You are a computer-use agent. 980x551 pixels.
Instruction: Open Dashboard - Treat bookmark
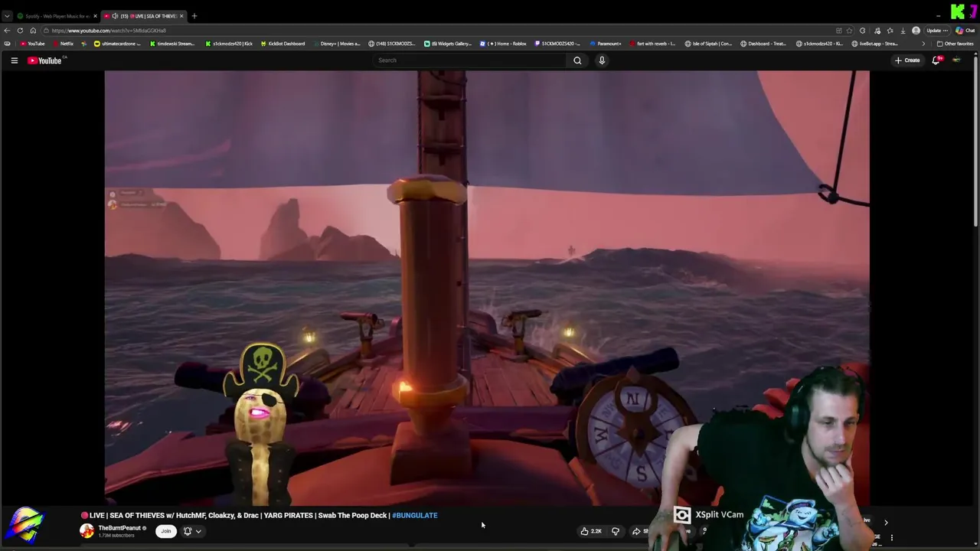tap(763, 44)
